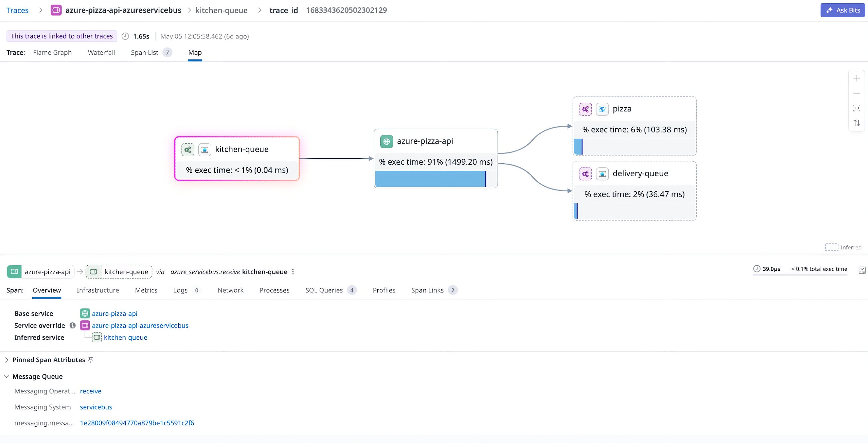This screenshot has height=443, width=868.
Task: Open the inferred kitchen-queue service link
Action: click(125, 337)
